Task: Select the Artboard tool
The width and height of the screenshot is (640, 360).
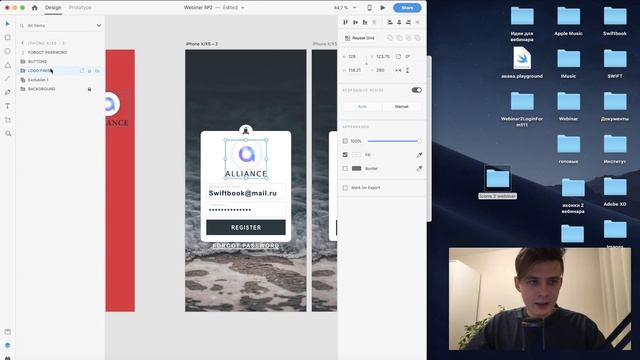Action: (8, 120)
